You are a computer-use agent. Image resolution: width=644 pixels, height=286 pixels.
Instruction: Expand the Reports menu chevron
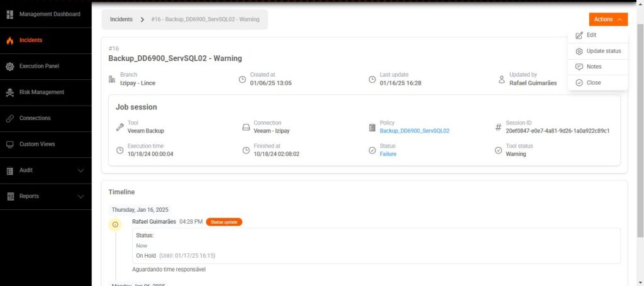point(80,197)
